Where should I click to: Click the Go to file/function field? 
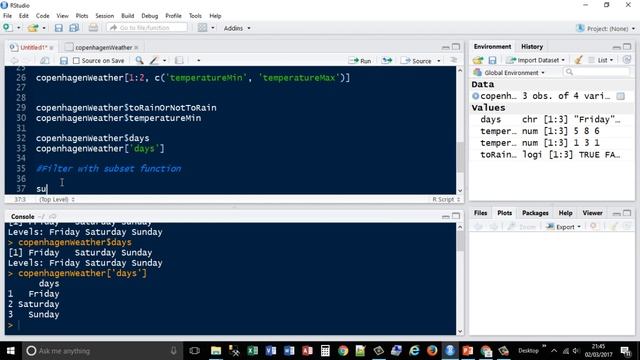tap(147, 28)
